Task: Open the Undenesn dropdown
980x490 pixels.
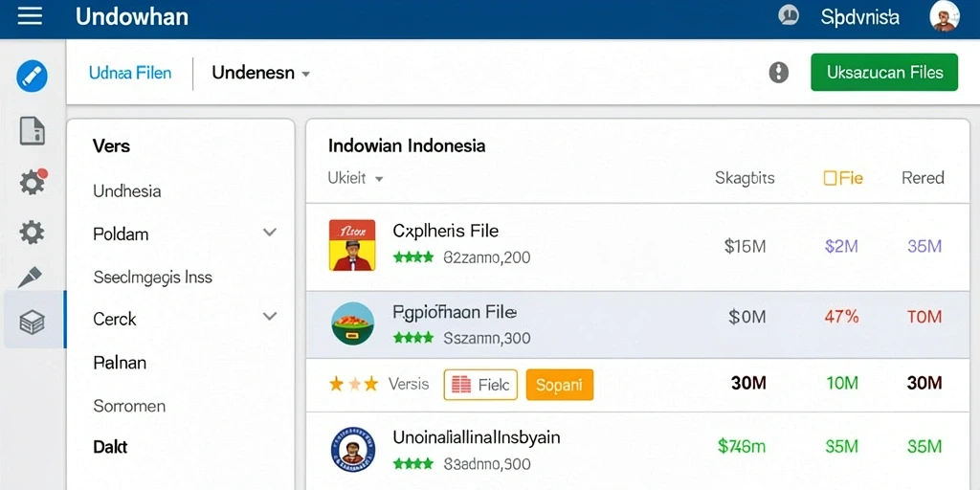Action: pos(260,73)
